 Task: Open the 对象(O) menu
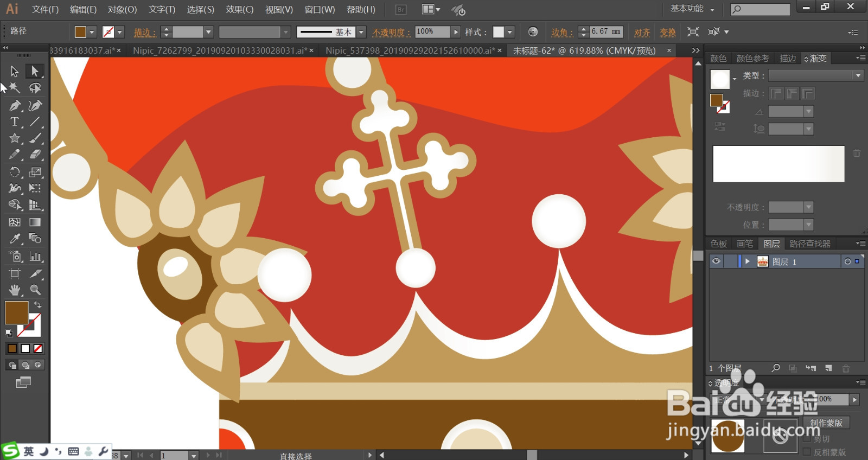[x=122, y=10]
